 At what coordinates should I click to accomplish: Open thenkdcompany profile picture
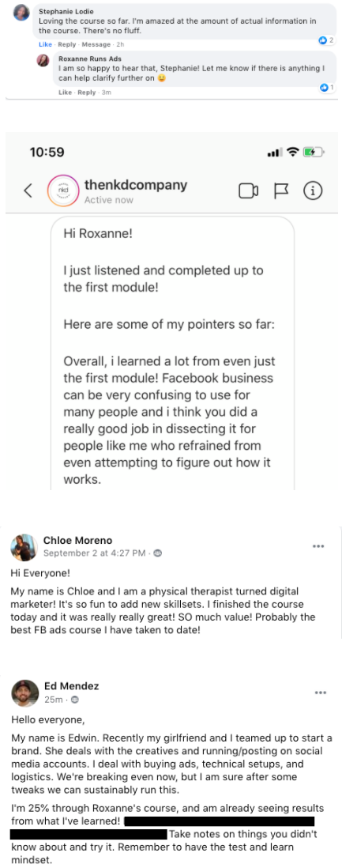pos(62,191)
